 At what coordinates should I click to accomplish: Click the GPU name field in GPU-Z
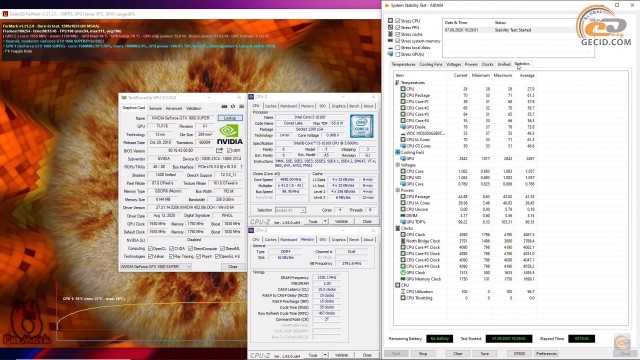(x=181, y=118)
